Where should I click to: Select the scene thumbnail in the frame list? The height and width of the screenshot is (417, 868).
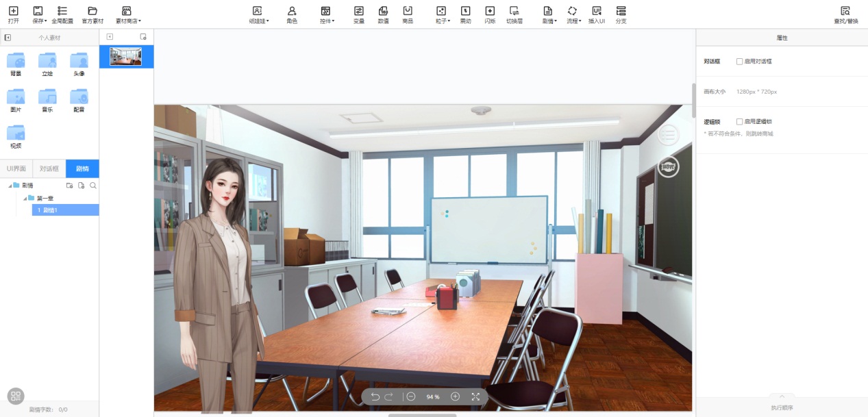click(126, 56)
